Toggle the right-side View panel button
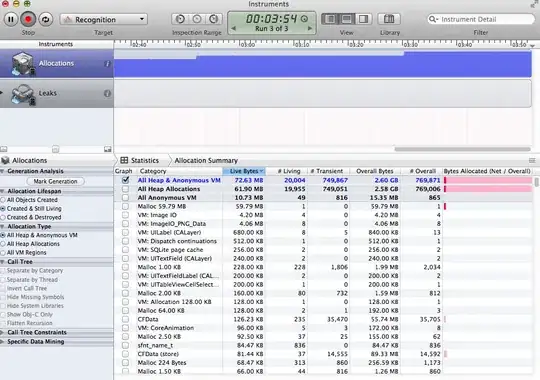The height and width of the screenshot is (380, 540). tap(363, 19)
